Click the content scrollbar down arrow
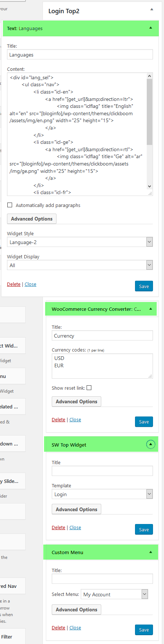The image size is (164, 644). click(x=149, y=186)
